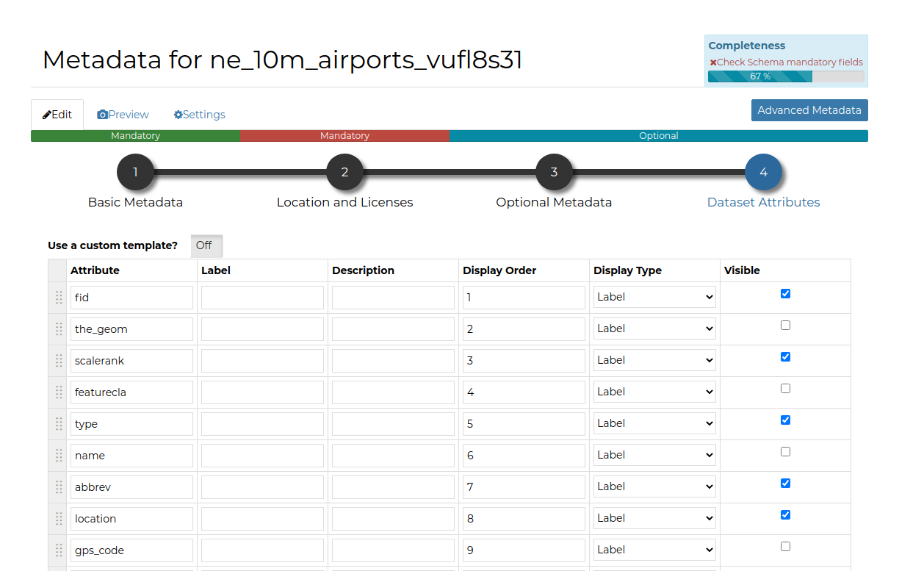Viewport: 924px width, 571px height.
Task: Click drag handle icon for name row
Action: pos(59,456)
